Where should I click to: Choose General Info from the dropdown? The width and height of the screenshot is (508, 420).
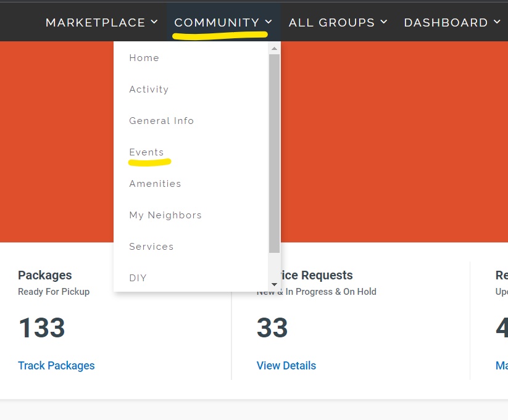[162, 121]
